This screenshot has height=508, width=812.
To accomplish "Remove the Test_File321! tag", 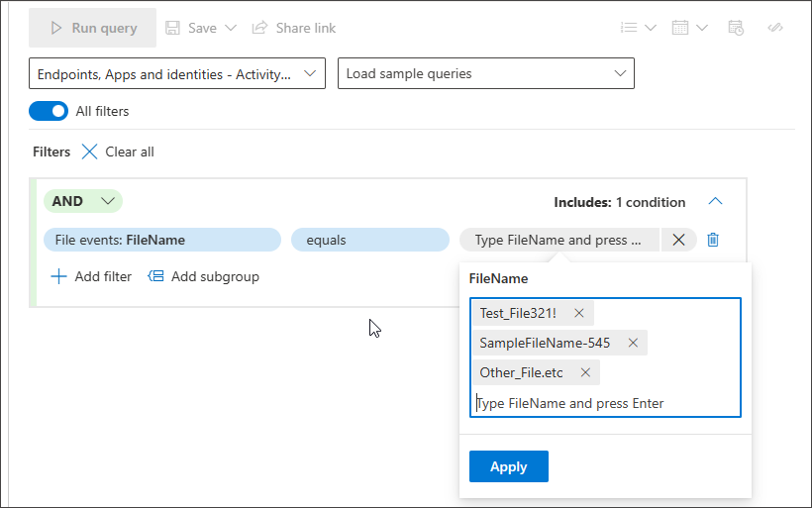I will pyautogui.click(x=579, y=313).
